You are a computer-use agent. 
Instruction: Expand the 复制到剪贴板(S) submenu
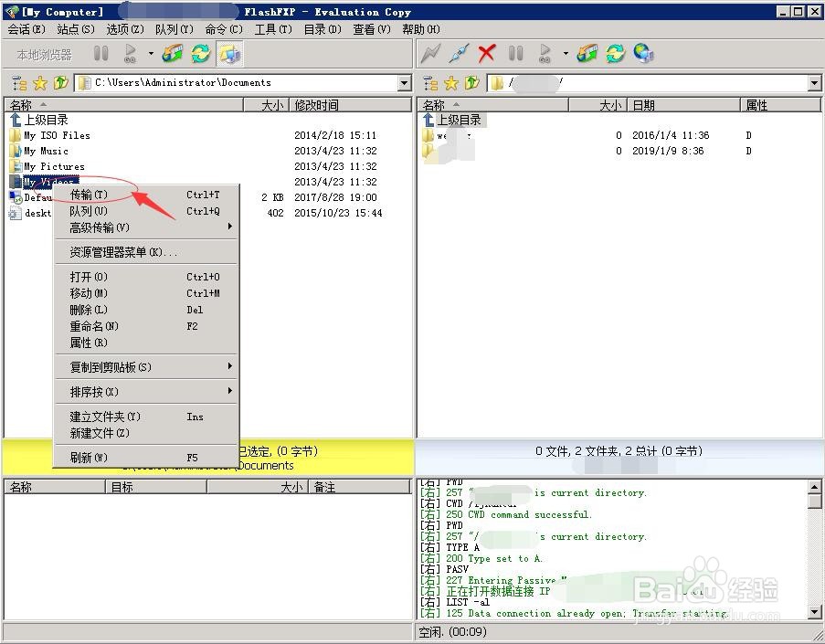(x=146, y=366)
